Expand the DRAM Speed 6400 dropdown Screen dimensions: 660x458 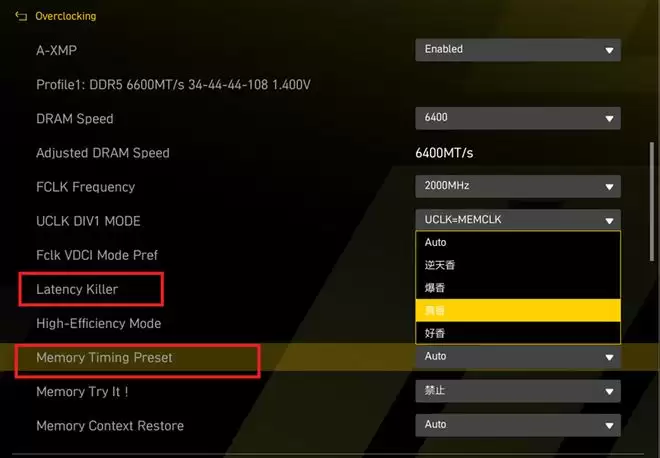(x=518, y=118)
